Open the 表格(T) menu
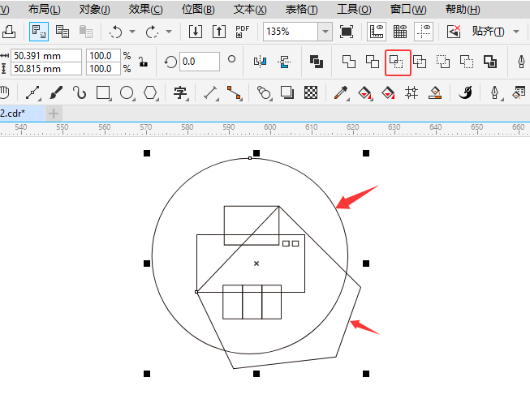 (301, 10)
